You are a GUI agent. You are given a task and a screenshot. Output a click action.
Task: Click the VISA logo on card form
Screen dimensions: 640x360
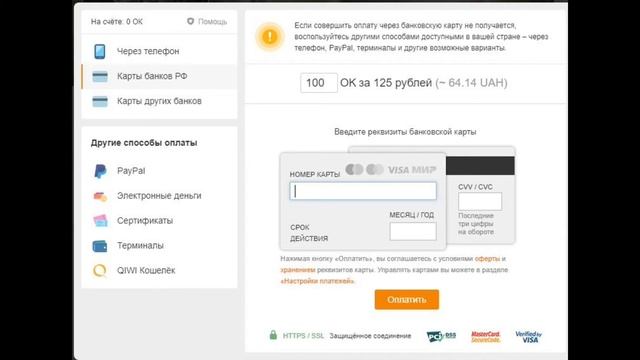[398, 170]
